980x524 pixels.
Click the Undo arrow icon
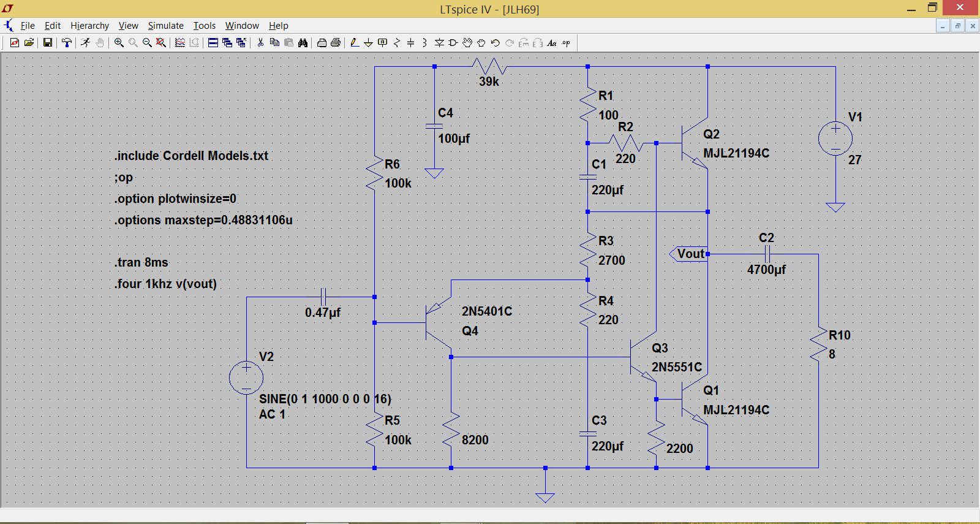(x=496, y=42)
